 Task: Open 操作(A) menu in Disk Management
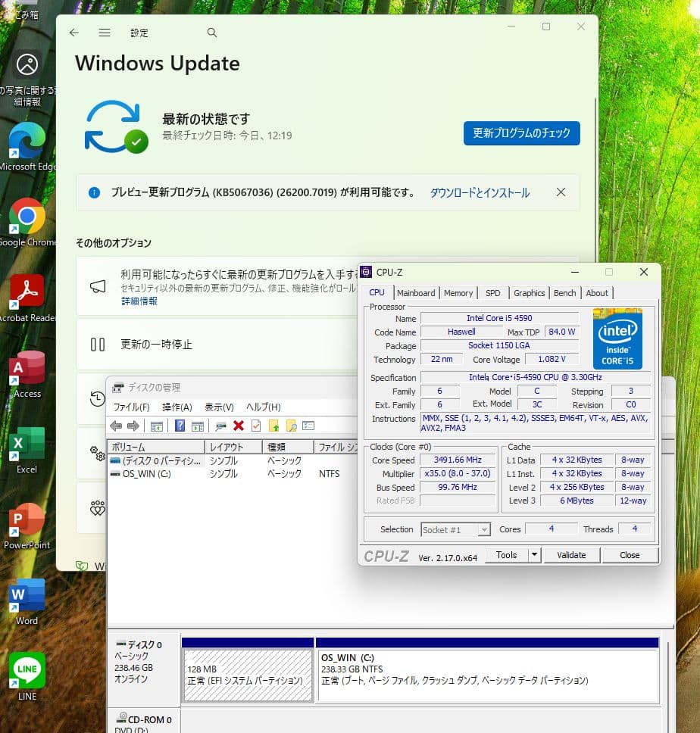[x=177, y=407]
